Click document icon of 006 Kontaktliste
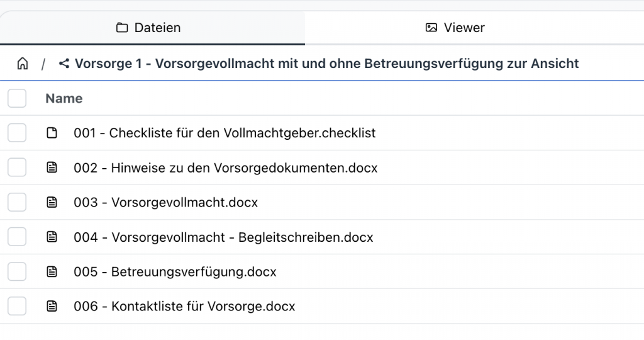644x340 pixels. coord(52,307)
